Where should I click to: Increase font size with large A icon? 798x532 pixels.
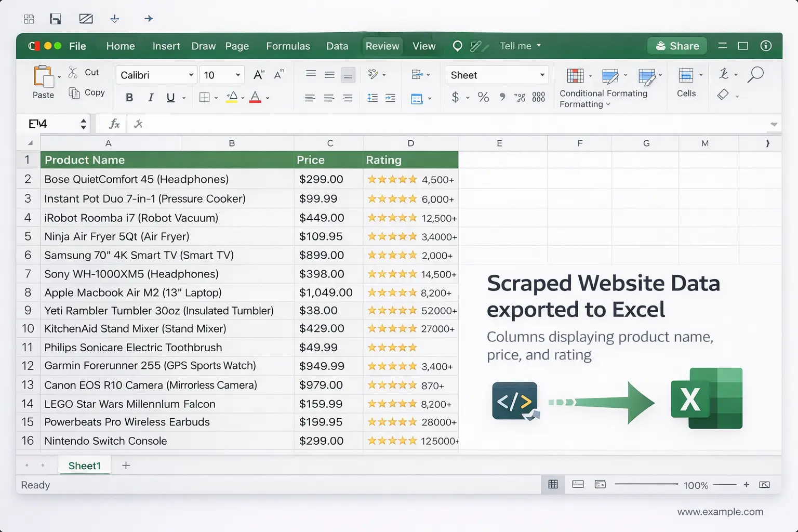click(x=259, y=75)
